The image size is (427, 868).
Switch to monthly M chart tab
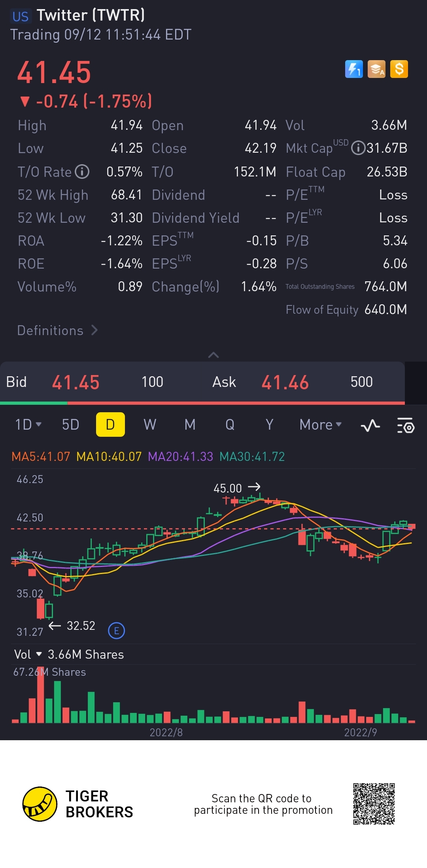coord(190,425)
